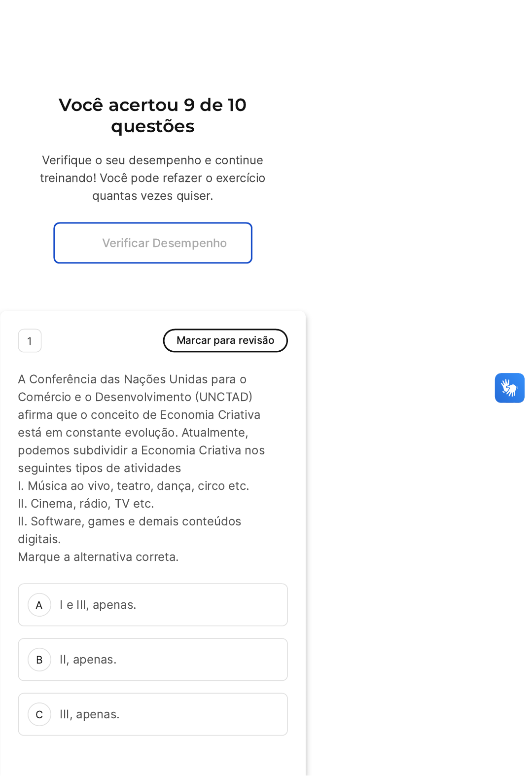Screen dimensions: 532x776
Task: Open the sign language accessibility widget
Action: pos(509,388)
